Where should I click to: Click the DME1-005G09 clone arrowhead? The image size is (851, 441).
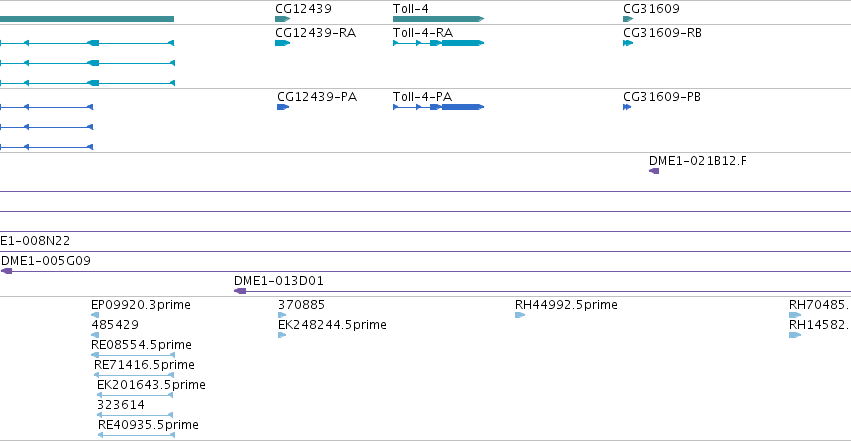coord(7,271)
